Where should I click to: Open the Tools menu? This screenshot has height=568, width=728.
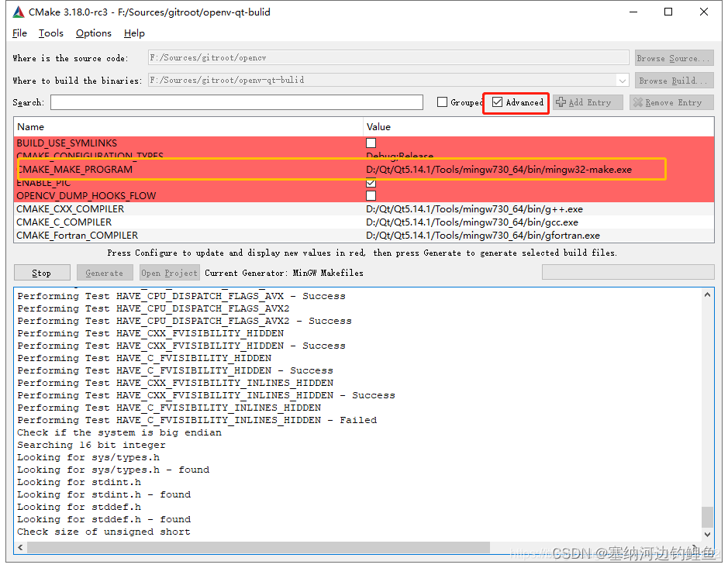(x=50, y=33)
